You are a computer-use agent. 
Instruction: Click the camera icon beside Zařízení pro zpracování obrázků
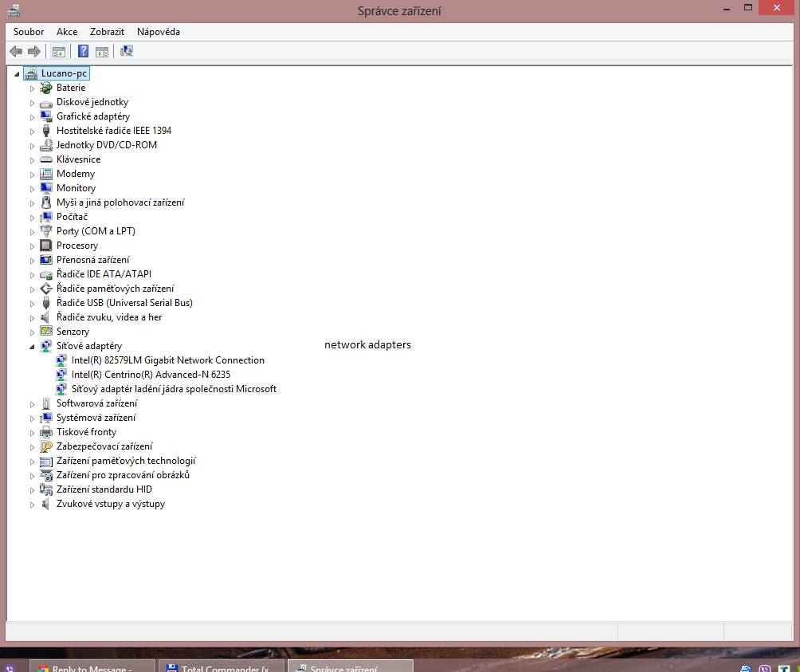[x=46, y=475]
